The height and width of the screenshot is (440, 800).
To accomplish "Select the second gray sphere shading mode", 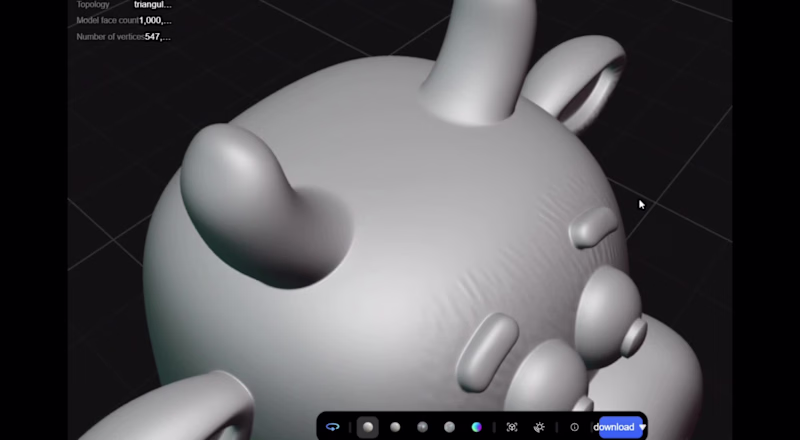I will pyautogui.click(x=395, y=427).
